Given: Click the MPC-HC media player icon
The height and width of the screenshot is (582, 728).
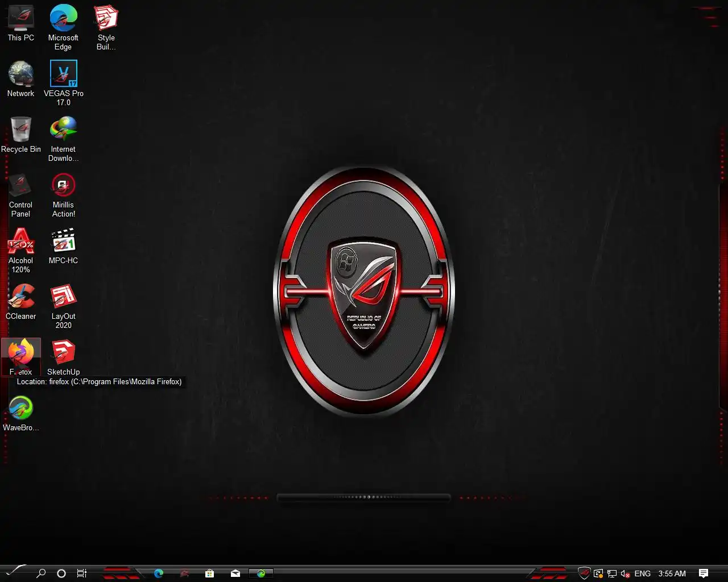Looking at the screenshot, I should [63, 246].
